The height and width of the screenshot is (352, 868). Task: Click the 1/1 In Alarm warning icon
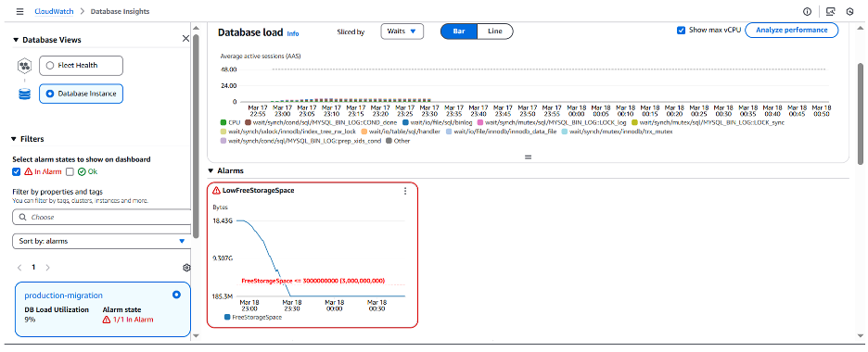[107, 320]
